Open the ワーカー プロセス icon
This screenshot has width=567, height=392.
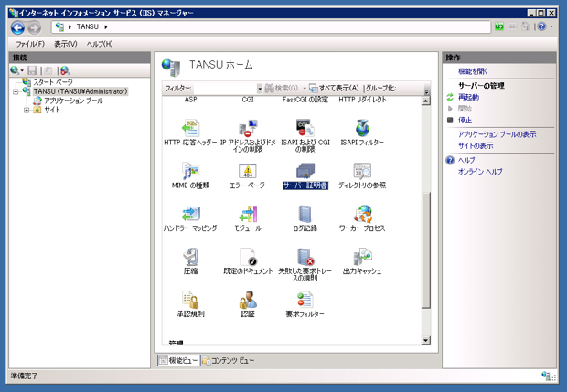click(362, 214)
